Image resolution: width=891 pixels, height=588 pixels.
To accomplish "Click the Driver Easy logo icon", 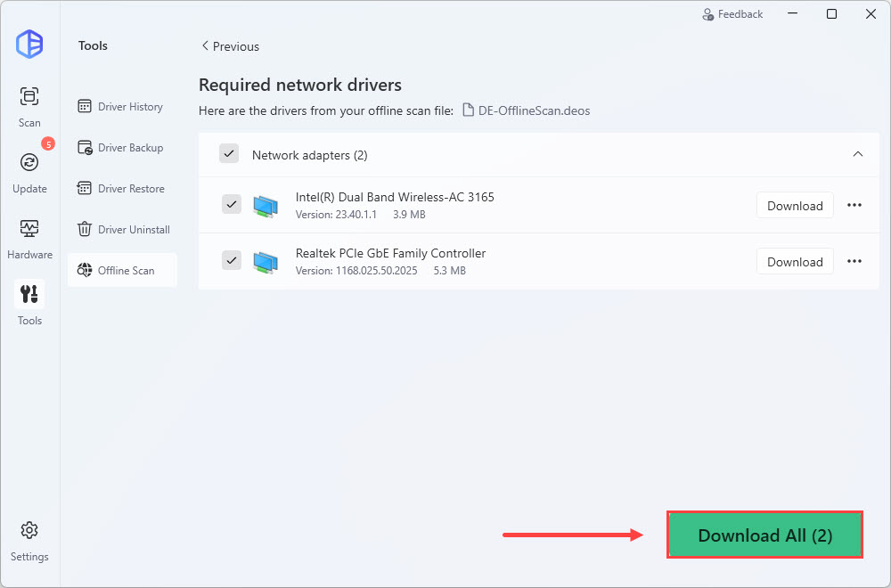I will coord(29,45).
